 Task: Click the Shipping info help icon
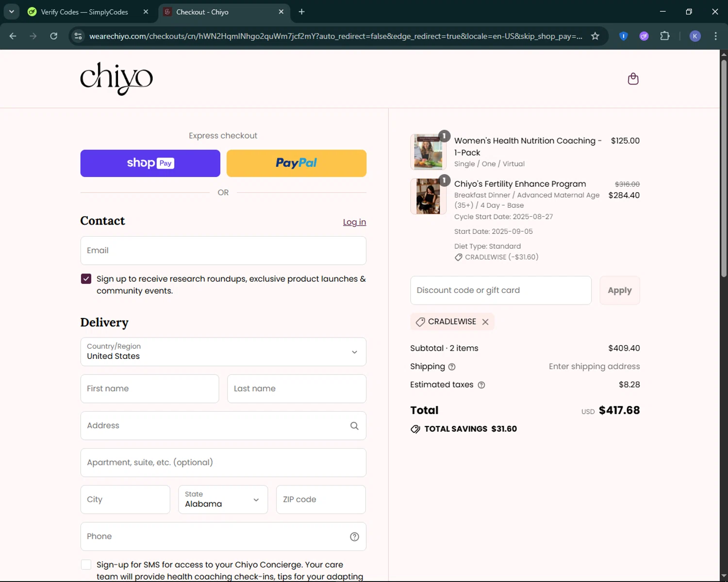(x=452, y=367)
